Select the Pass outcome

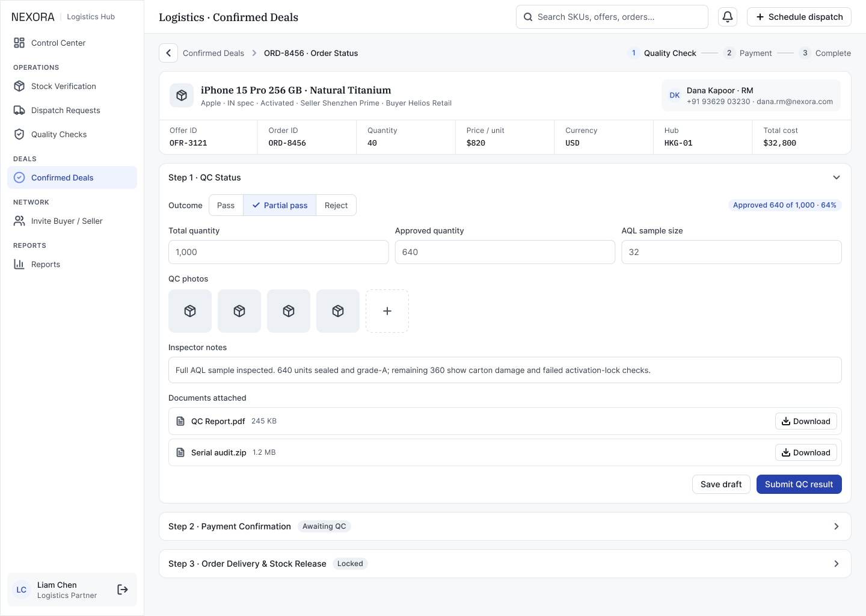(x=226, y=205)
